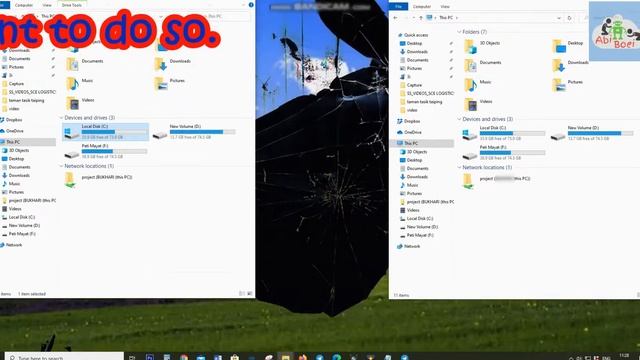The width and height of the screenshot is (640, 360).
Task: Select OneDrive in left window sidebar
Action: tap(12, 131)
